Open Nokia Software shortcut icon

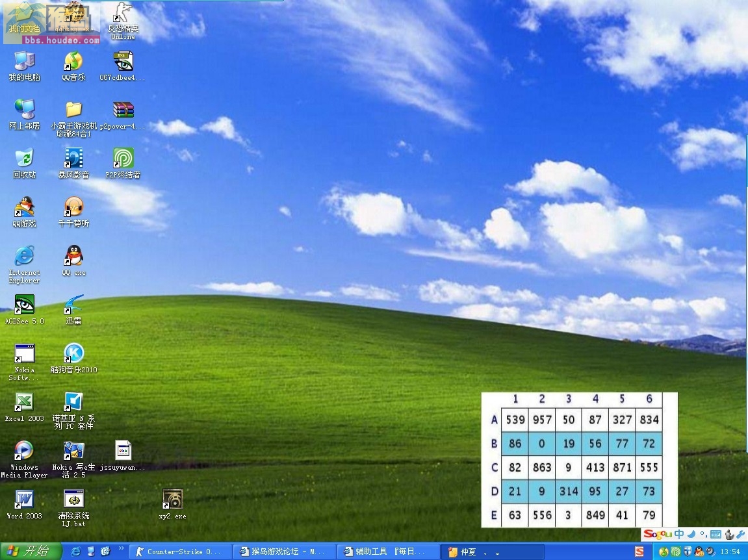pyautogui.click(x=24, y=363)
